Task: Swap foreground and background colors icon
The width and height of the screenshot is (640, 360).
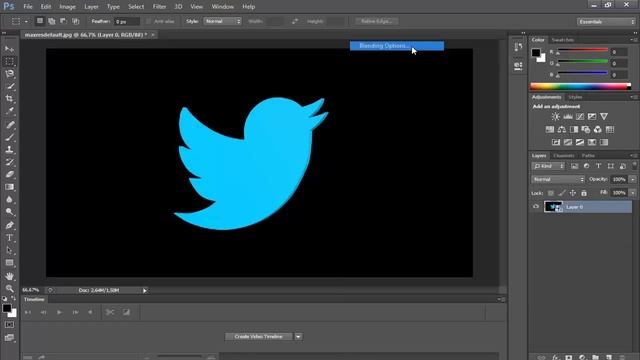Action: [13, 299]
